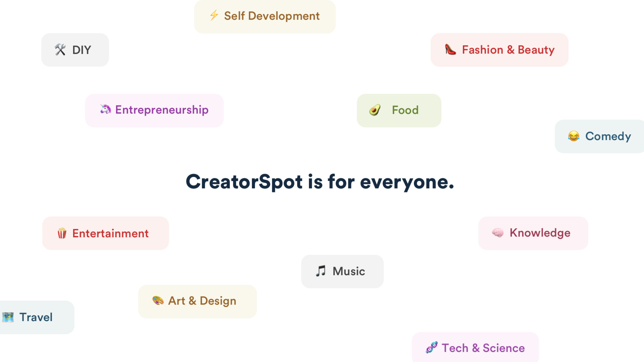Click the hammer and wrench icon beside DIY
The image size is (644, 362).
click(60, 49)
